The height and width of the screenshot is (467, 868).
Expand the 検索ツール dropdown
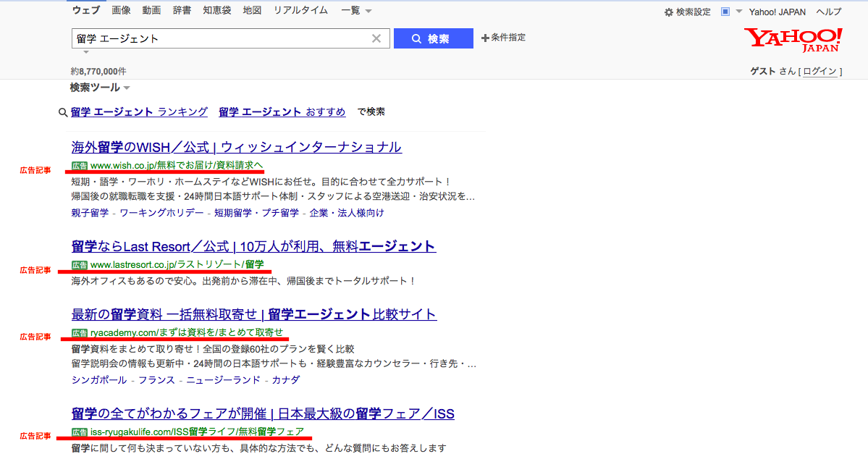(x=100, y=88)
